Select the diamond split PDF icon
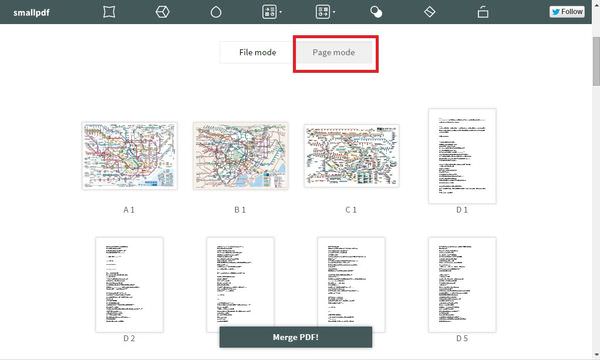The width and height of the screenshot is (600, 360). click(x=430, y=12)
